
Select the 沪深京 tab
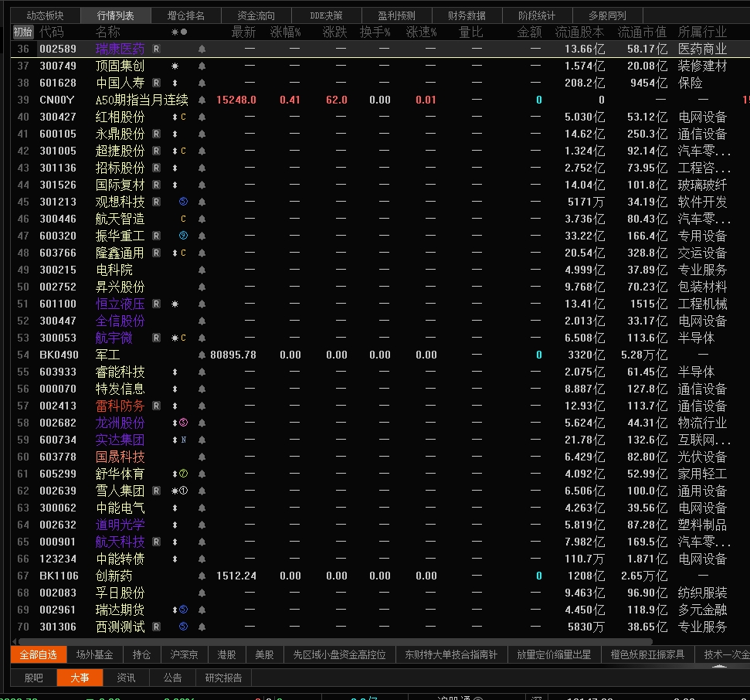click(x=184, y=654)
